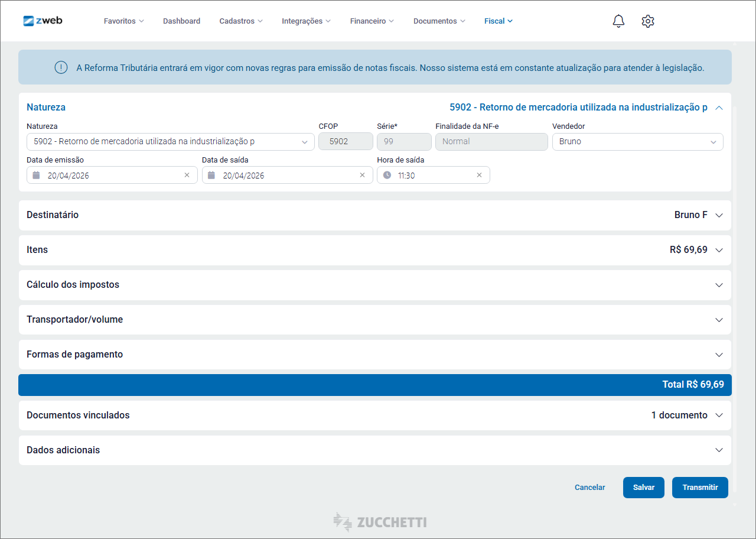Expand Cálculo dos impostos section
Image resolution: width=756 pixels, height=539 pixels.
(x=719, y=285)
